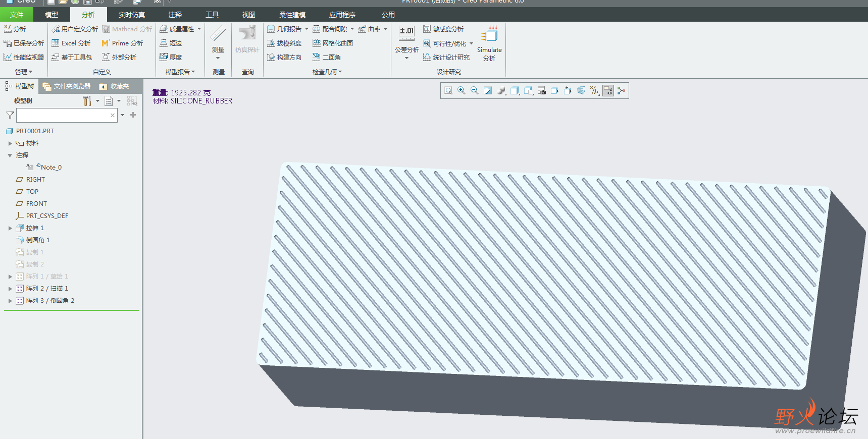Click the plus icon beside tree search

pyautogui.click(x=133, y=115)
